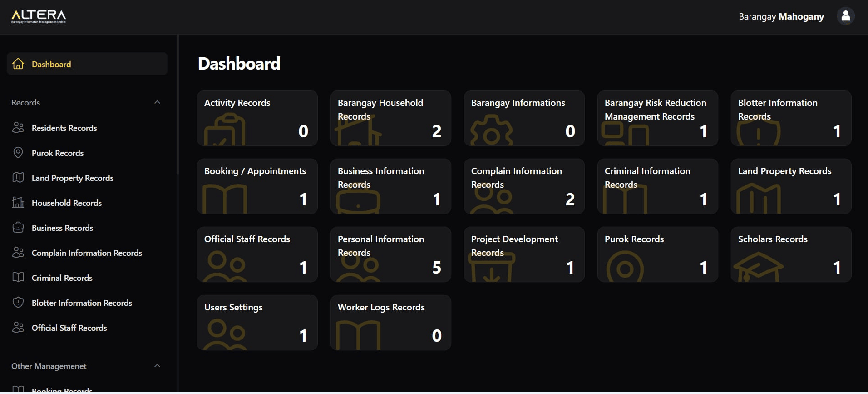The image size is (868, 394).
Task: Open the Official Staff Records dashboard card
Action: click(257, 254)
